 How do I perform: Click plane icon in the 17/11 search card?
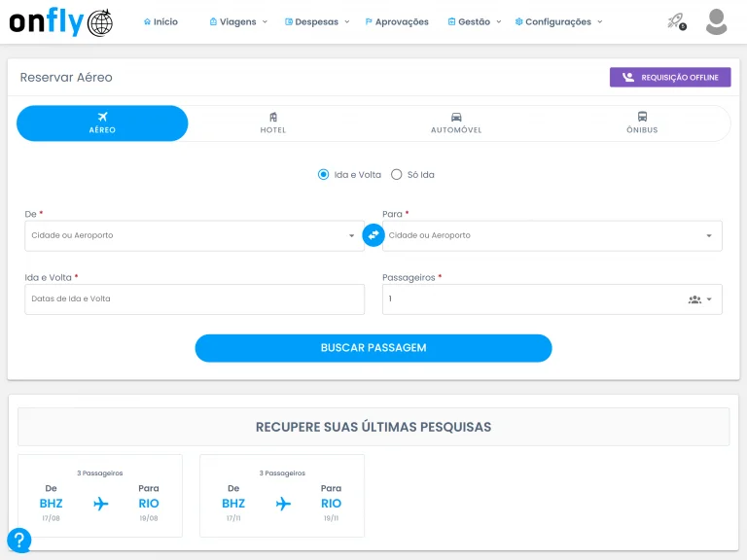coord(283,504)
